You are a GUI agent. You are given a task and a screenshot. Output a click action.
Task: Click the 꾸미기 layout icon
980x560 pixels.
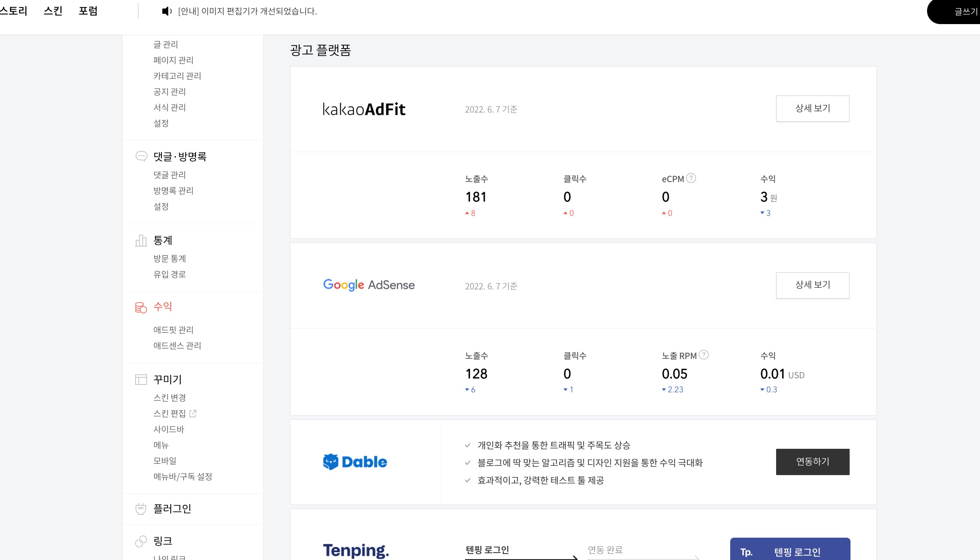click(x=141, y=380)
